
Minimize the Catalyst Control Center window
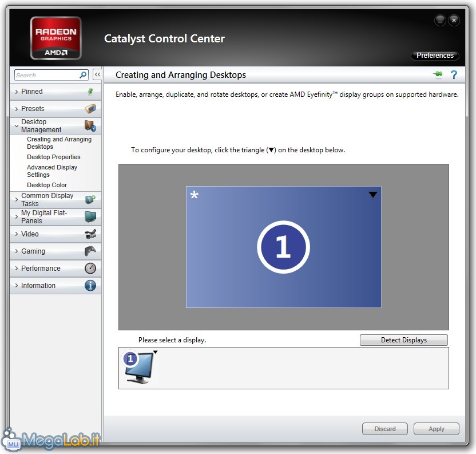click(x=440, y=21)
